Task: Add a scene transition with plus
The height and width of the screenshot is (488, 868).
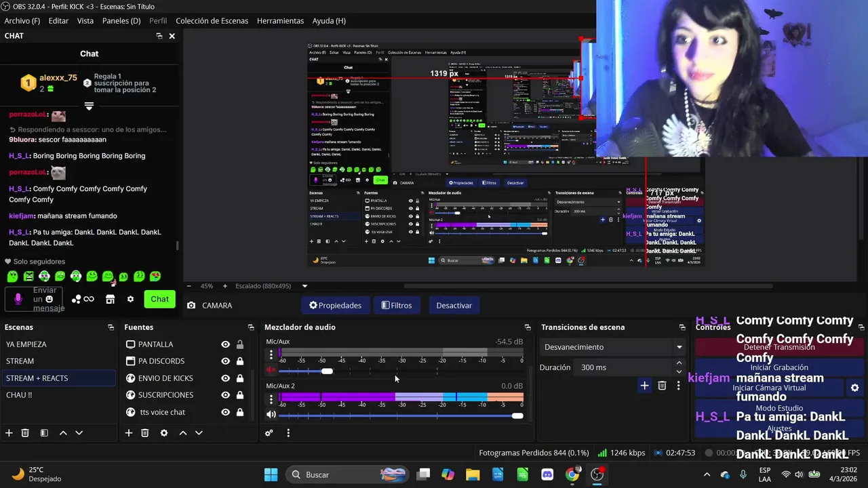Action: pos(644,386)
